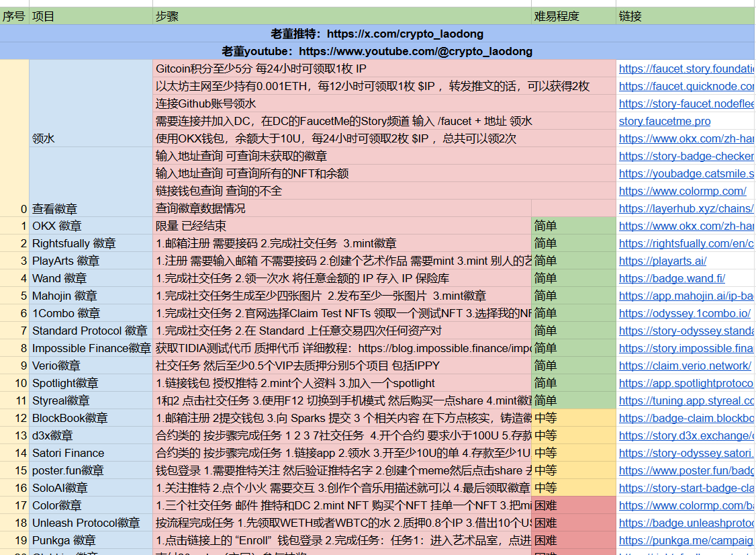This screenshot has width=756, height=555.
Task: Open the story.d3x.exchange link
Action: [x=686, y=436]
